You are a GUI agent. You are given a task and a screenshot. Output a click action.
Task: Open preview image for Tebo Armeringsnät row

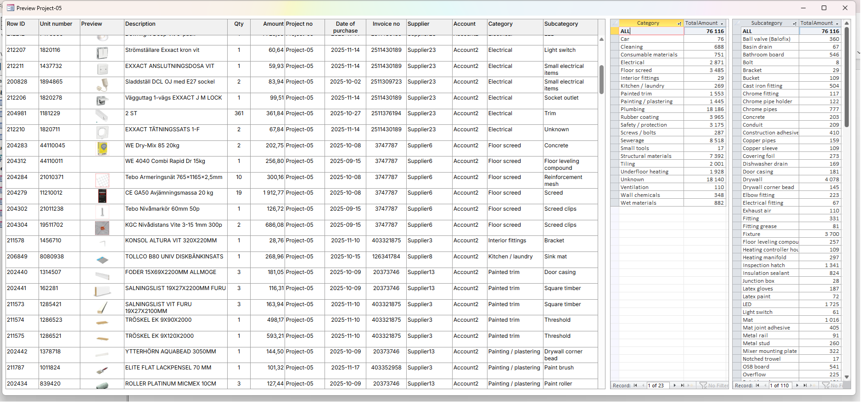coord(102,180)
